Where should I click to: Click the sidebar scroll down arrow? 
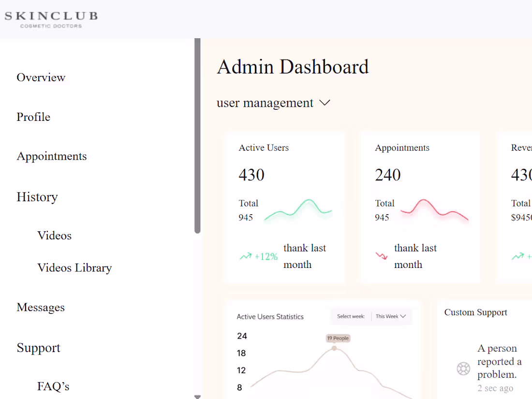(x=197, y=397)
